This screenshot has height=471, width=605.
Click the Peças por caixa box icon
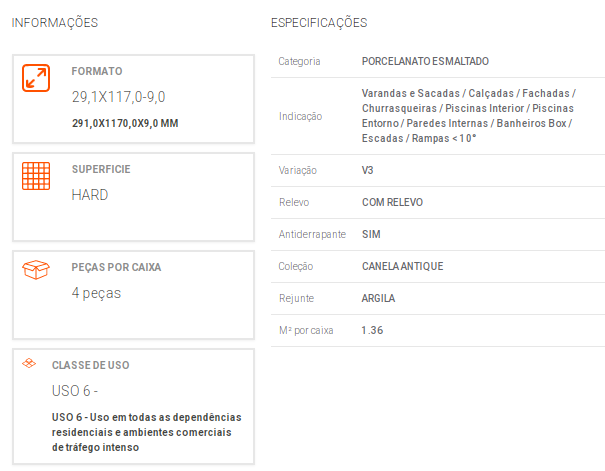coord(36,269)
